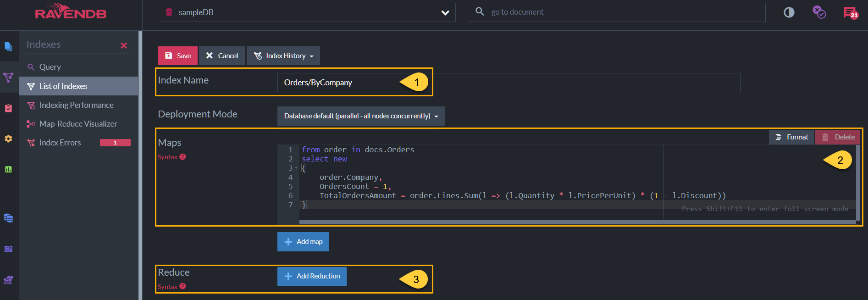Click the go to document search field
Screen dimensions: 868x300
[617, 12]
